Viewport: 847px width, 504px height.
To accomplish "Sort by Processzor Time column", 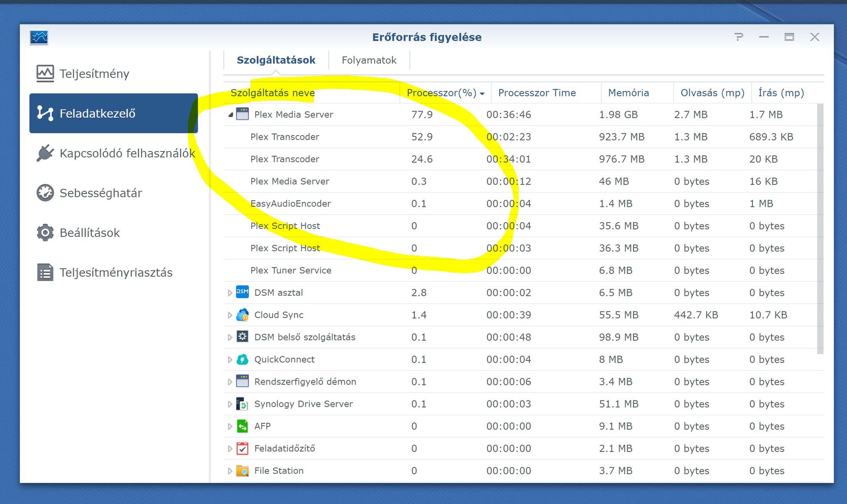I will pyautogui.click(x=546, y=93).
